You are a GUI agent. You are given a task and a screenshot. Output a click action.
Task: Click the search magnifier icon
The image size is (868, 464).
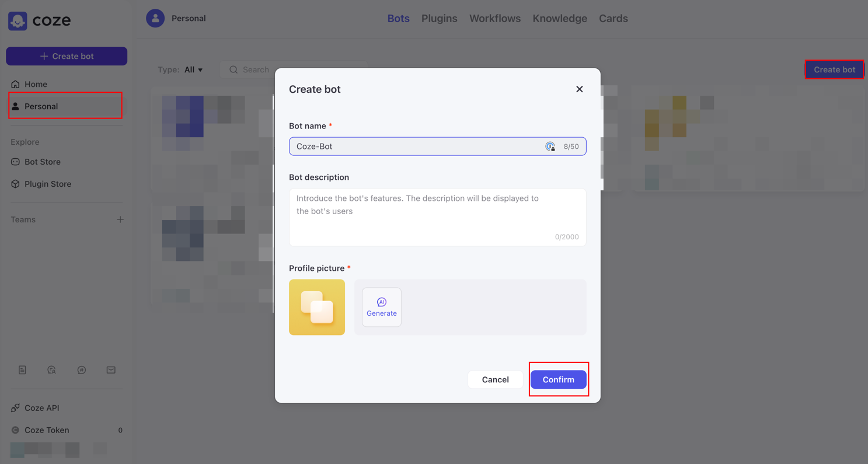click(233, 69)
